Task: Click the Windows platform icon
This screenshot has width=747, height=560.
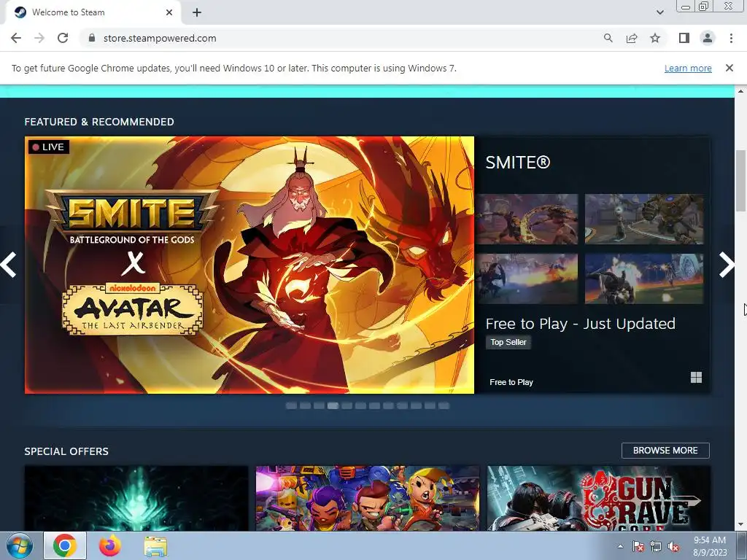Action: [x=696, y=378]
